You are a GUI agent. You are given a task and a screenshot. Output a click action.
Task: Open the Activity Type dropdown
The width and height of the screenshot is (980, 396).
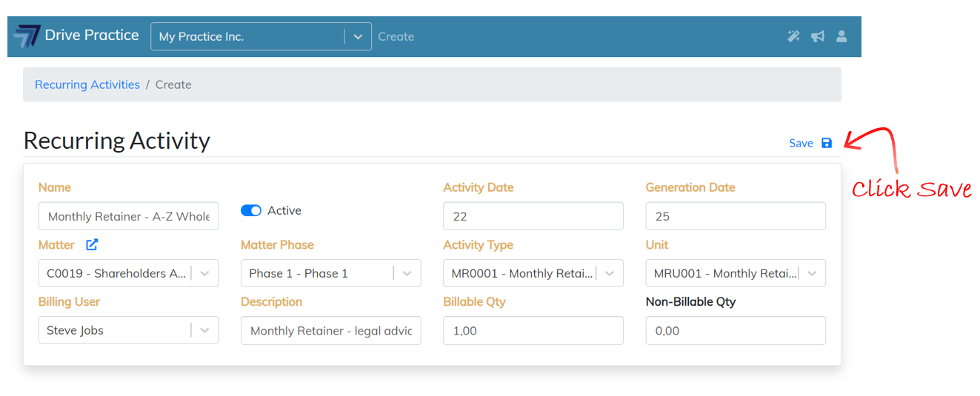pos(609,274)
